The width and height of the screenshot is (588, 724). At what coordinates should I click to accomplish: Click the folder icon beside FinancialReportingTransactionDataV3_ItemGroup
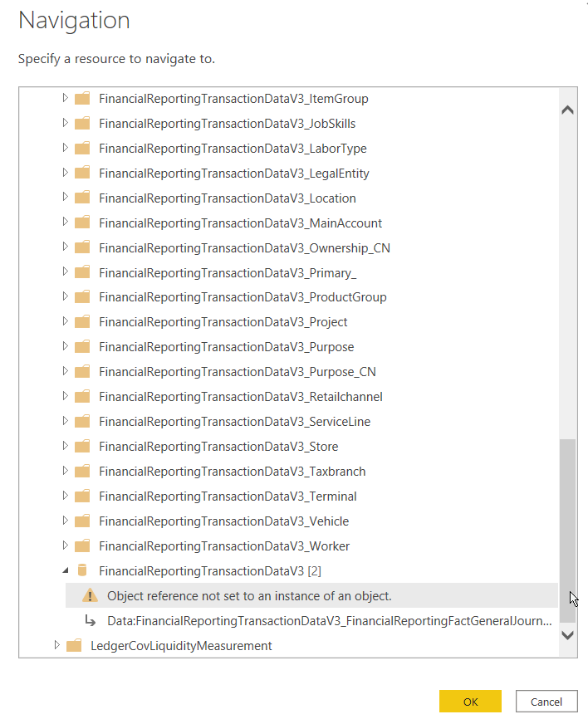[82, 98]
